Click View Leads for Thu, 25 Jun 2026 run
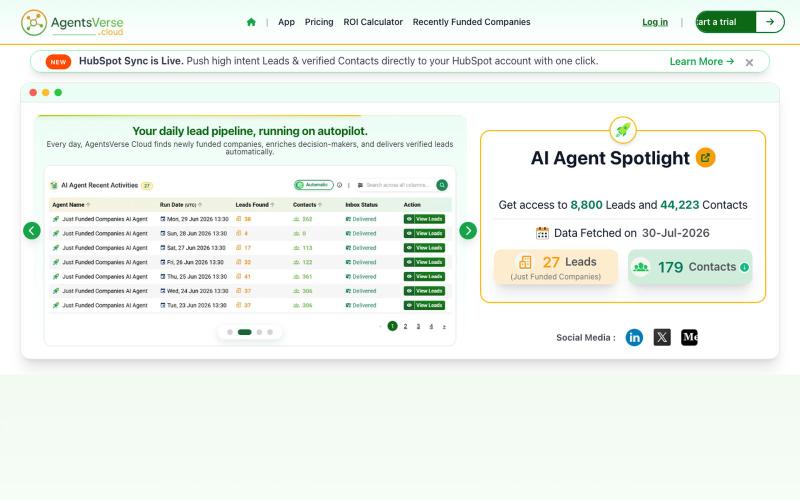 [x=424, y=277]
